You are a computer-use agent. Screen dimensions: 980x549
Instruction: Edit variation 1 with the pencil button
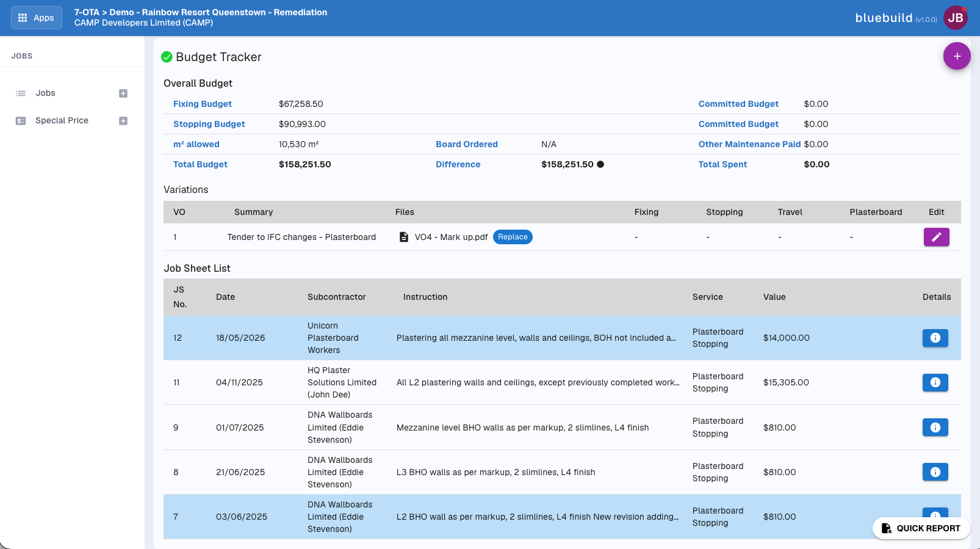(937, 237)
